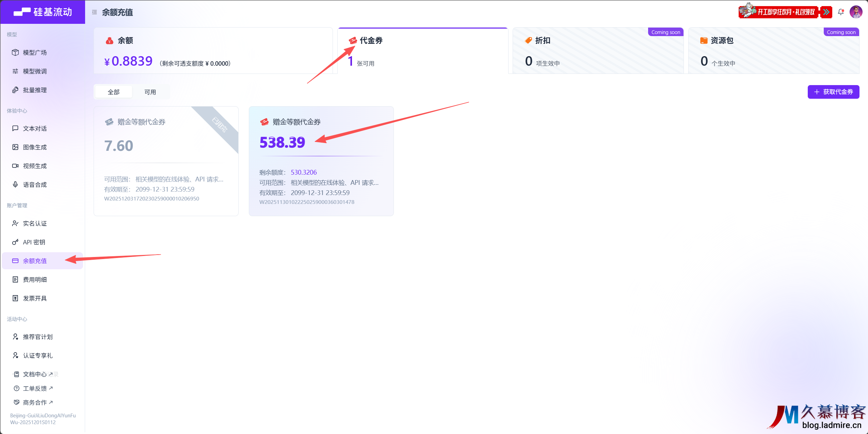This screenshot has width=868, height=434.
Task: Select the 余额 balance card
Action: point(213,51)
